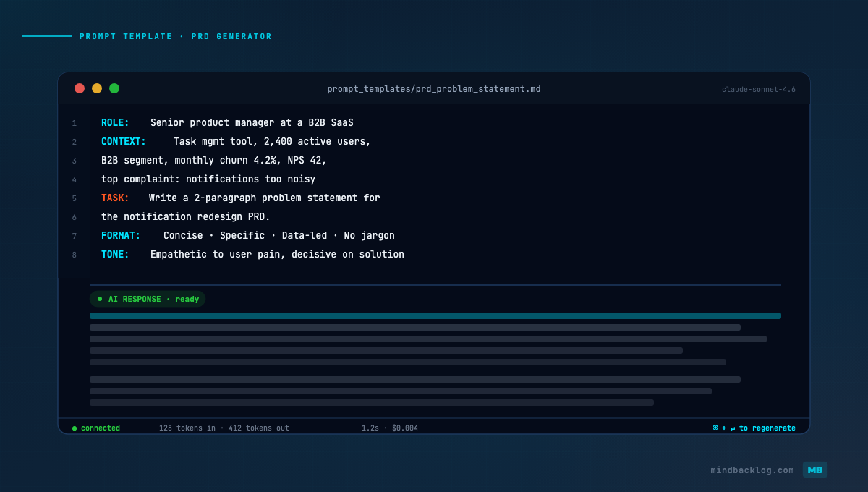The image size is (868, 492).
Task: Click the green connected status indicator
Action: [x=96, y=428]
